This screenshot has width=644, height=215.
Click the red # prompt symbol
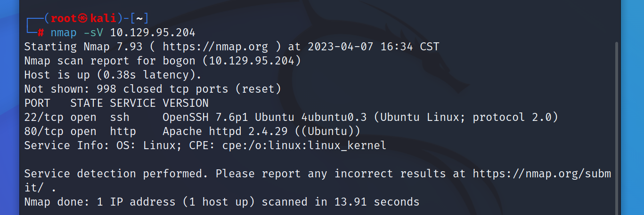(x=41, y=32)
